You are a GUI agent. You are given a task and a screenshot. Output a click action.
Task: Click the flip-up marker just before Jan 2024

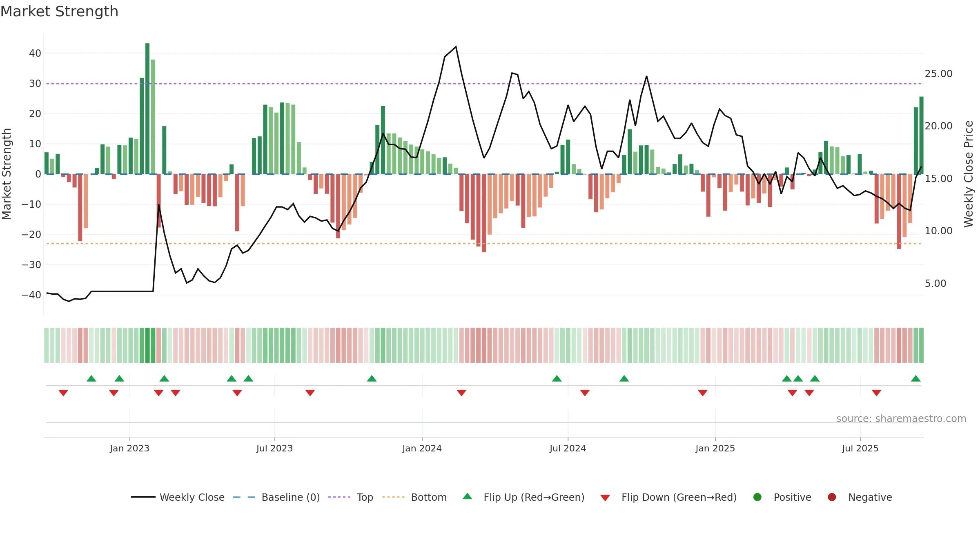click(x=372, y=378)
